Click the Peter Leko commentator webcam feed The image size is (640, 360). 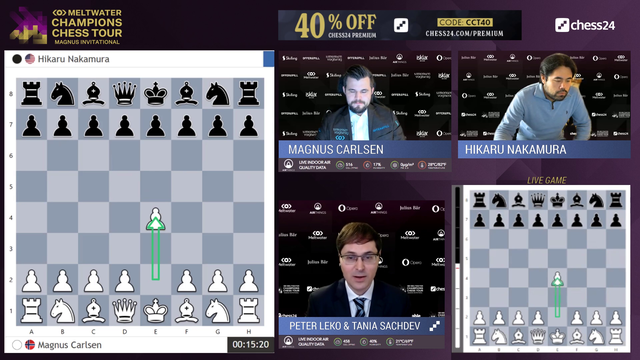point(362,259)
